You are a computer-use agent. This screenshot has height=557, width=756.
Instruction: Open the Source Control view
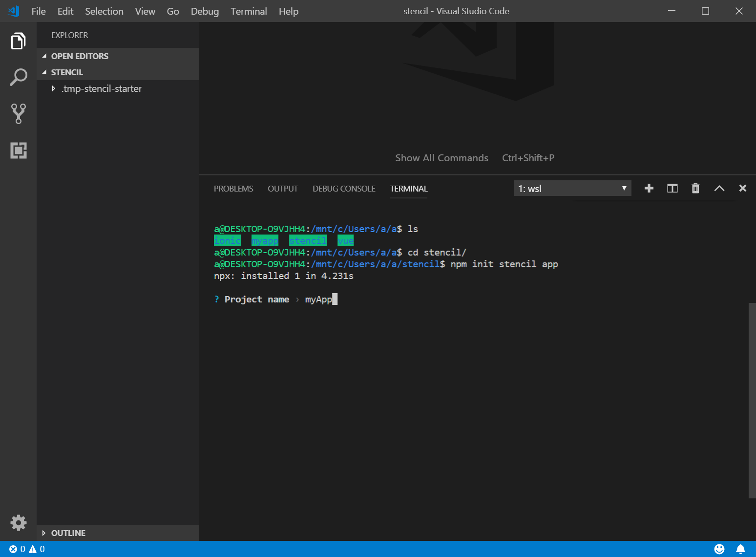click(x=18, y=113)
